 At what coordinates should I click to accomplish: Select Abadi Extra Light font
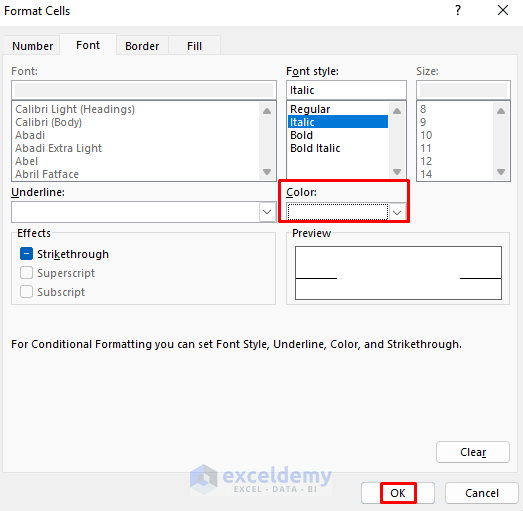[58, 148]
